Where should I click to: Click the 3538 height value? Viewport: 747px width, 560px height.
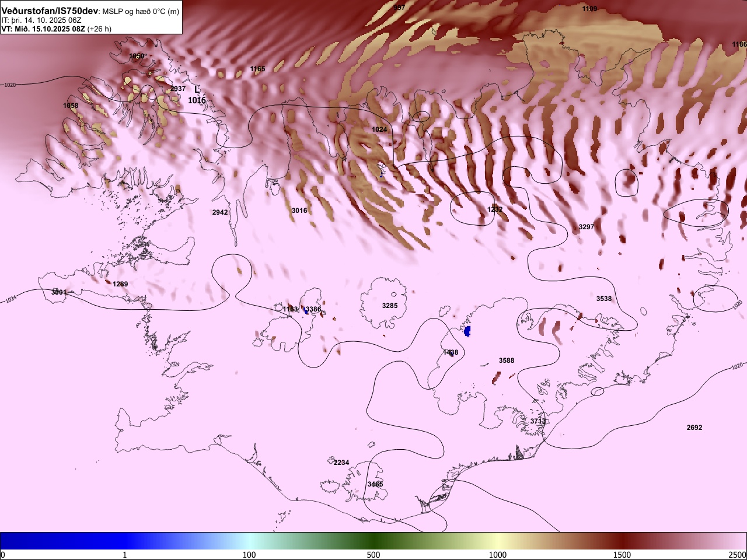(x=604, y=299)
